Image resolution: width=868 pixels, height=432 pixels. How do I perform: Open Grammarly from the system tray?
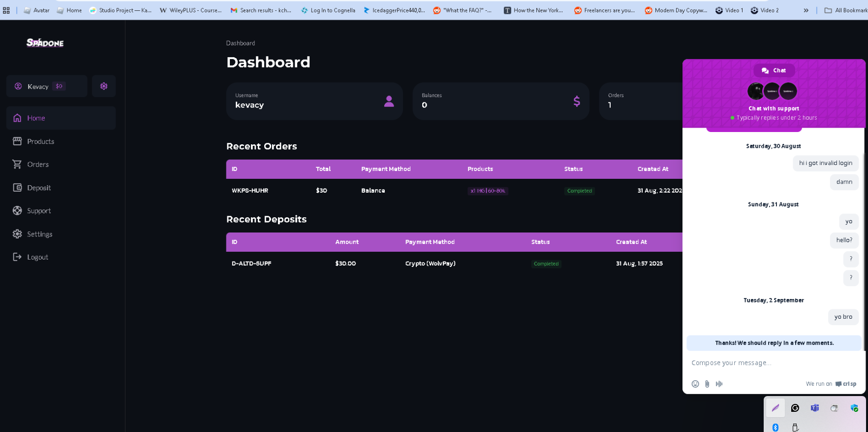point(795,408)
